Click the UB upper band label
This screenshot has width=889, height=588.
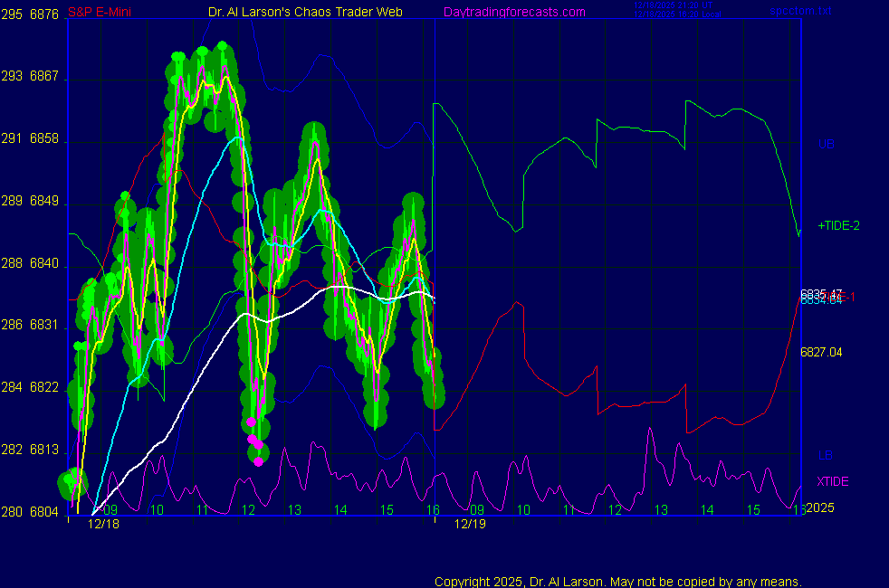pyautogui.click(x=826, y=144)
